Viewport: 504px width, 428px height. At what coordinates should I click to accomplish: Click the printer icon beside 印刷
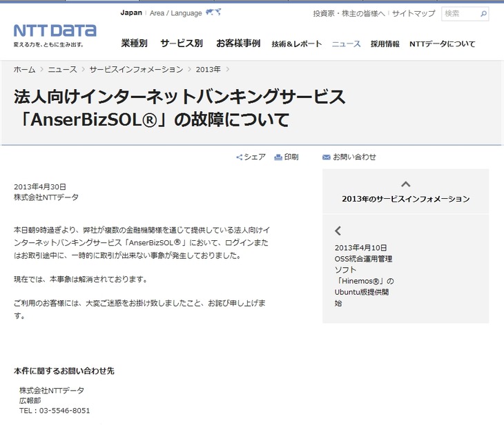click(x=278, y=157)
